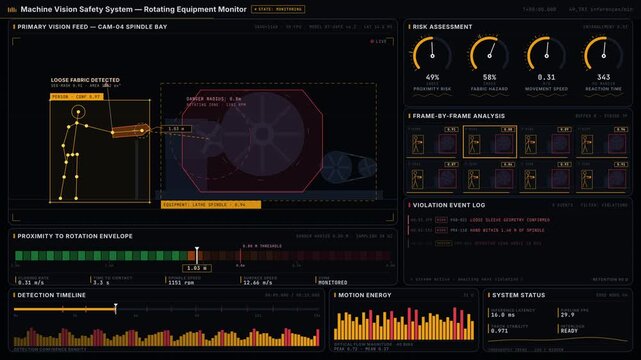Click the FILTER: VIOLATIONS option in event log
Image resolution: width=641 pixels, height=360 pixels.
[x=604, y=205]
